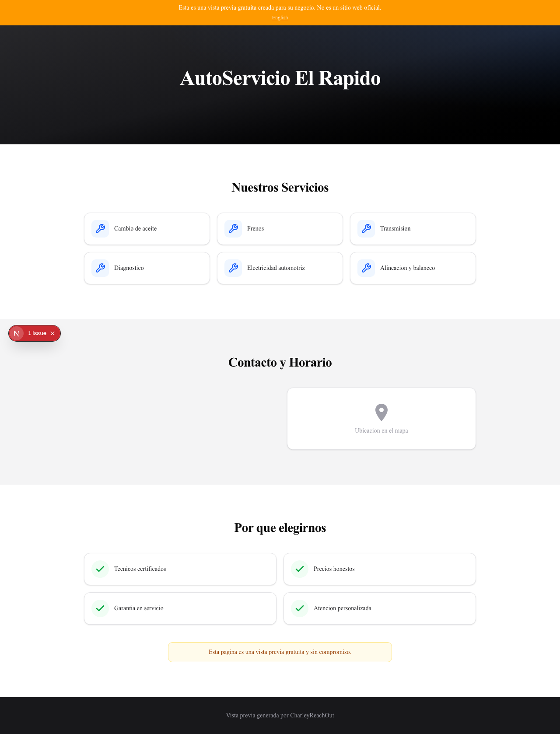Click the AutoServicio El Rapido heading
560x734 pixels.
coord(280,78)
